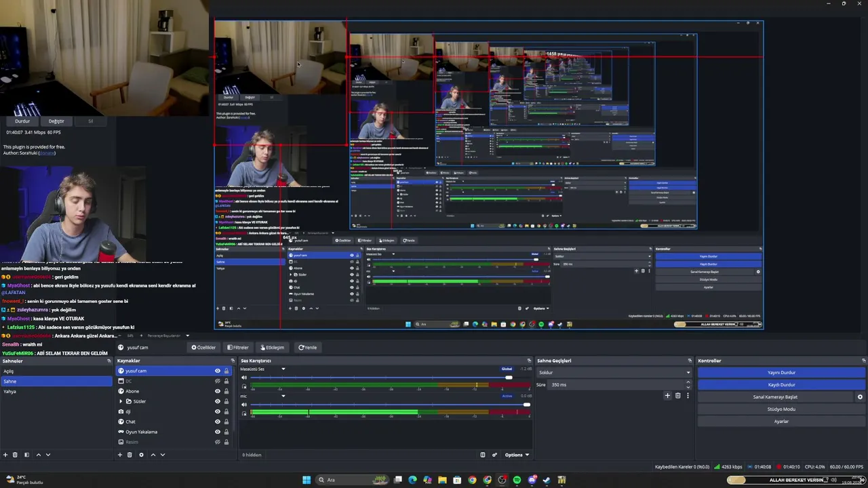
Task: Move source up in Kaynaklar list
Action: tap(153, 455)
